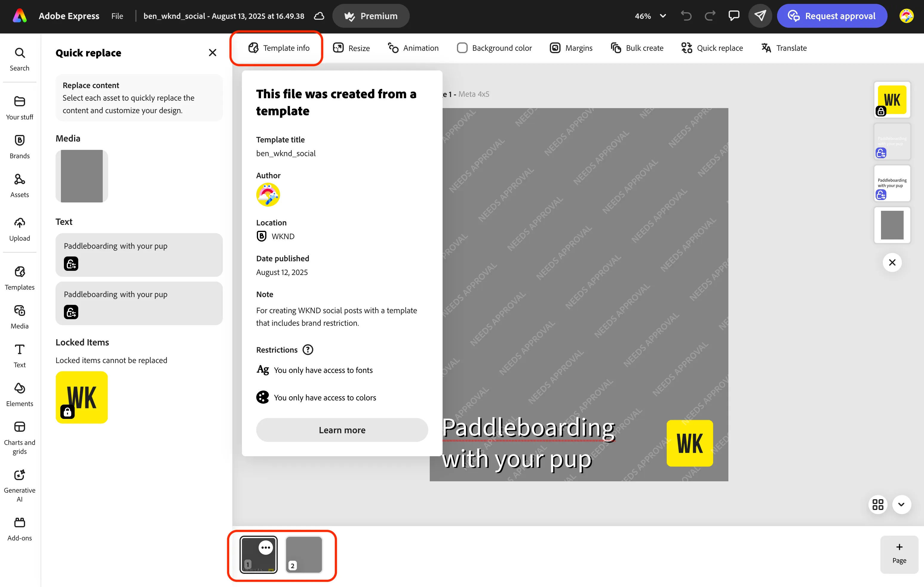Select gray media placeholder thumbnail
The height and width of the screenshot is (587, 924).
[82, 176]
